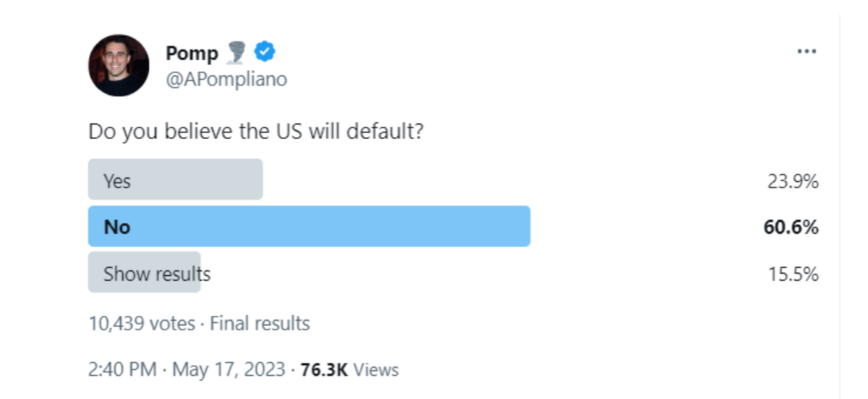868x399 pixels.
Task: Click the 15.5% result percentage
Action: click(793, 274)
